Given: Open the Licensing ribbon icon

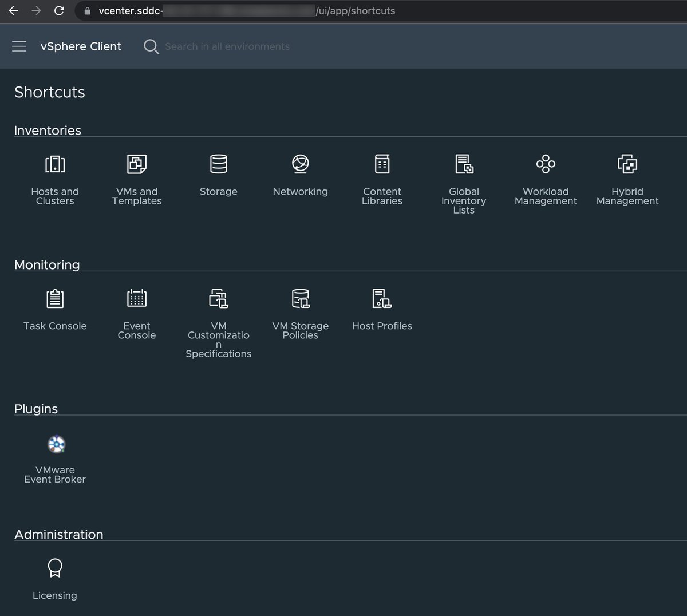Looking at the screenshot, I should 55,568.
